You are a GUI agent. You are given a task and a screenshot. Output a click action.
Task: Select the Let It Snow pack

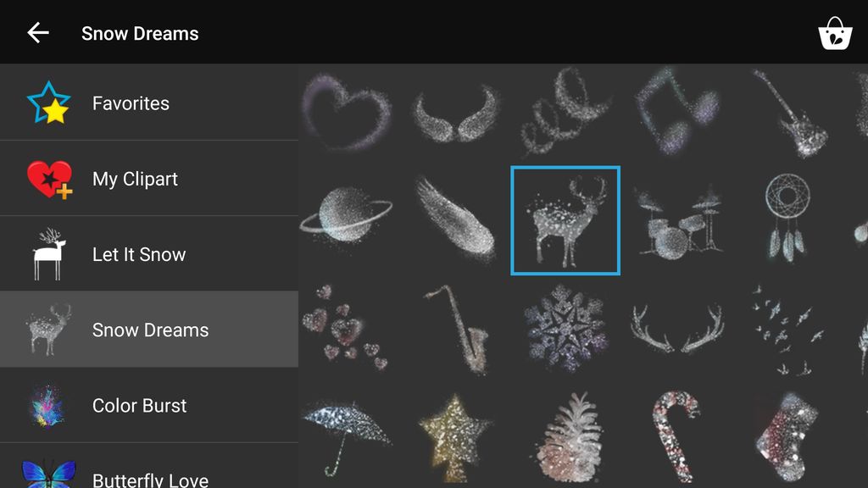point(149,254)
